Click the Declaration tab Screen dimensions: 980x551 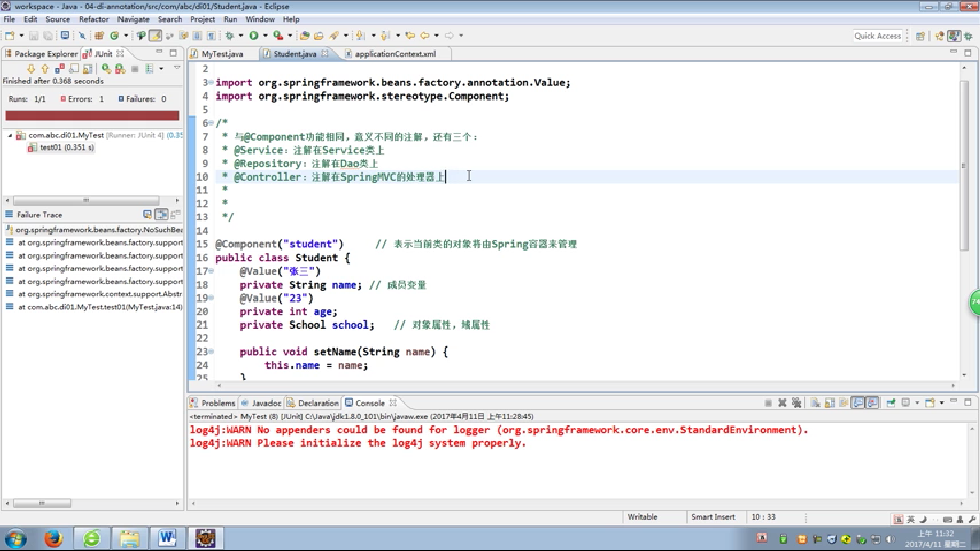pos(313,403)
